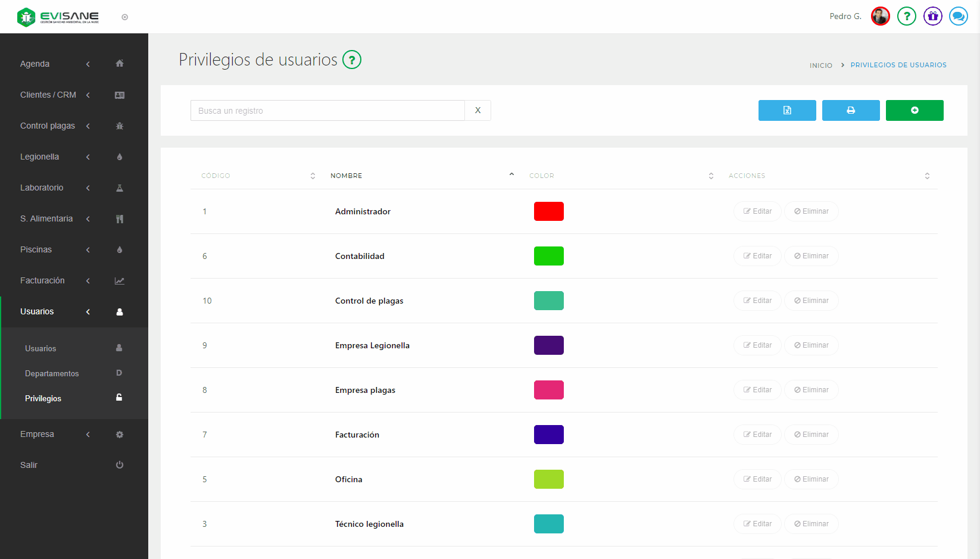Open the green help icon beside the page title
The image size is (980, 559).
tap(351, 60)
